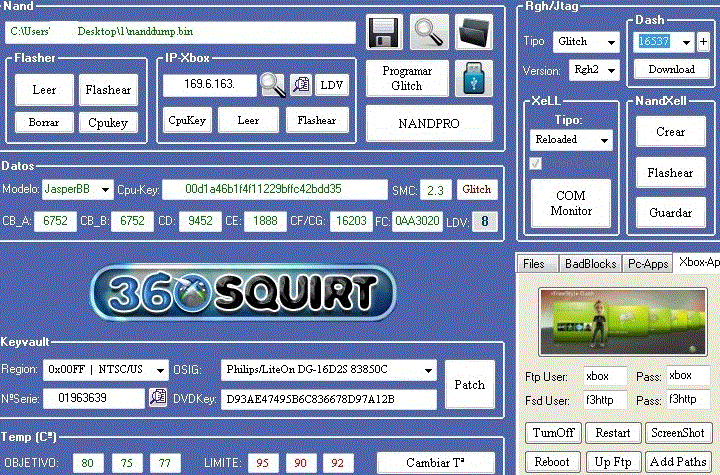Click the FC 0AA3020 field
Image resolution: width=720 pixels, height=475 pixels.
click(417, 221)
